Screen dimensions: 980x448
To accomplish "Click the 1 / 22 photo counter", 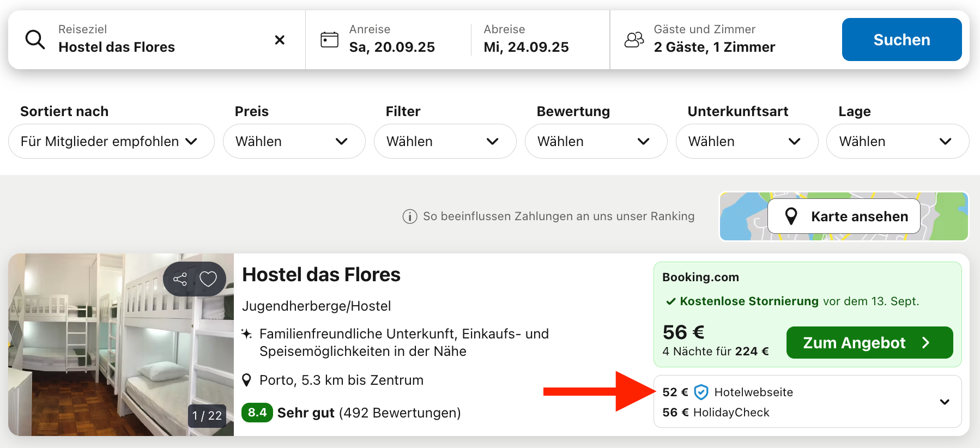I will click(207, 416).
